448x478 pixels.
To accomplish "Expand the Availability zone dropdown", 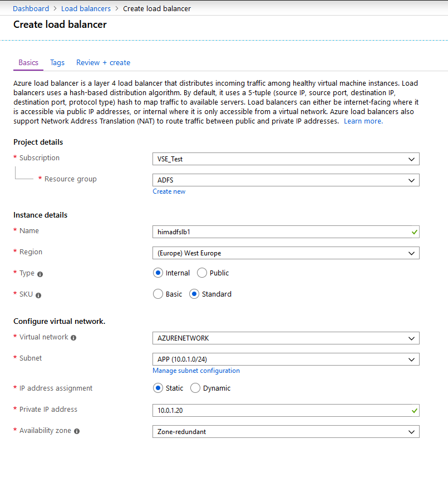I will click(x=285, y=432).
